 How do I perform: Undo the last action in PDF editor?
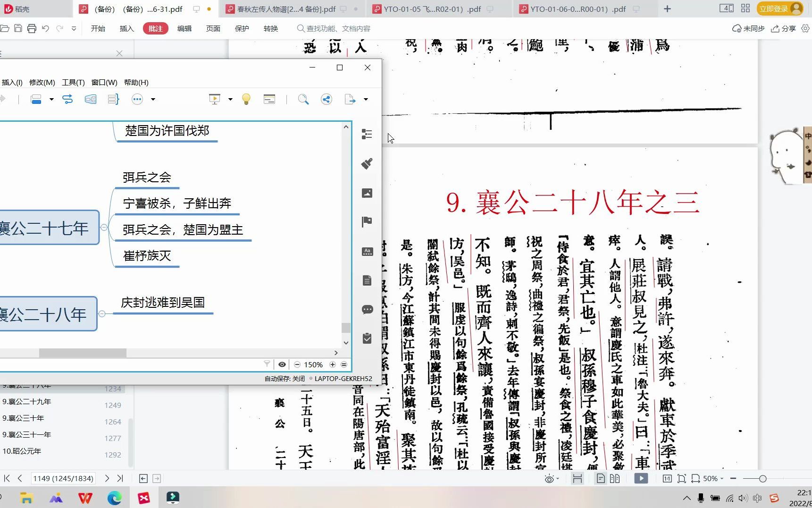coord(45,28)
